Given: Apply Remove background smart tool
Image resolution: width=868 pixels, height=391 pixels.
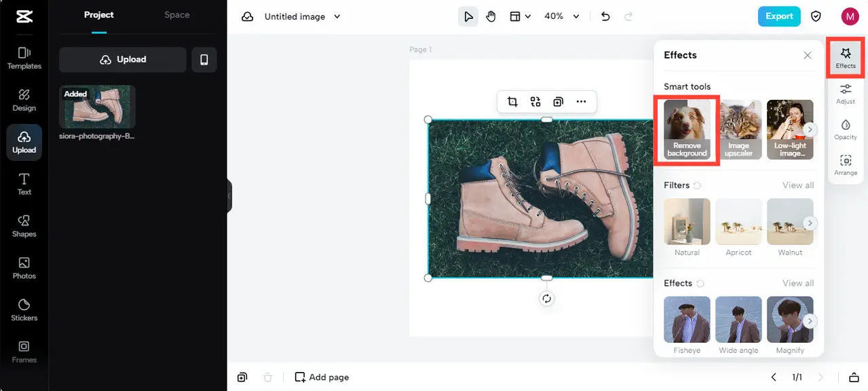Looking at the screenshot, I should tap(687, 130).
